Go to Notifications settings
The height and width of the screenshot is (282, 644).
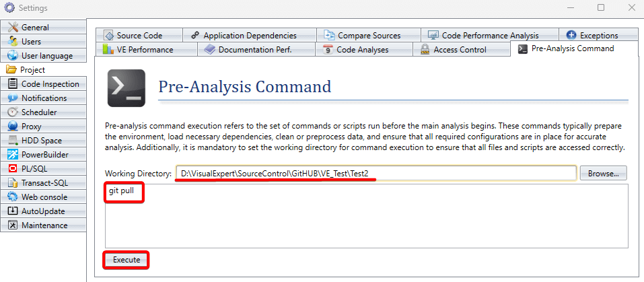43,98
